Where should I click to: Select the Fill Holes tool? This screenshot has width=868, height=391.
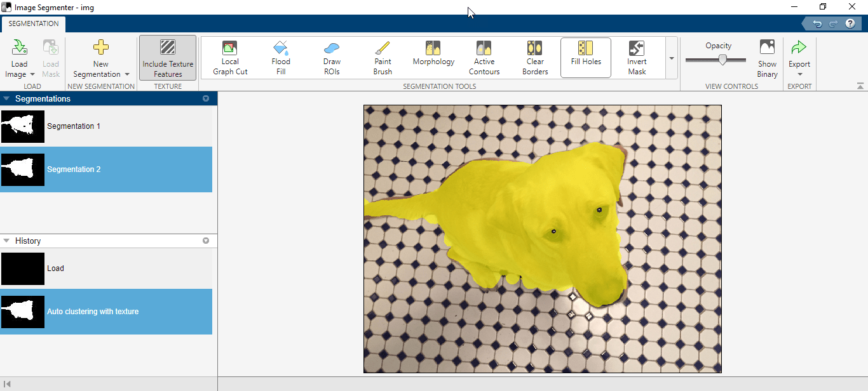(585, 57)
